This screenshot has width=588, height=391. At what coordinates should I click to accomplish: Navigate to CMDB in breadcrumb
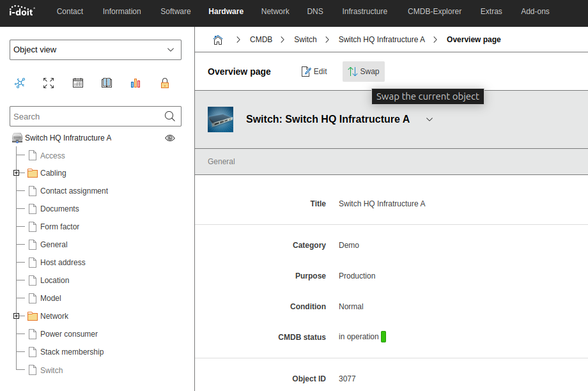(x=261, y=40)
